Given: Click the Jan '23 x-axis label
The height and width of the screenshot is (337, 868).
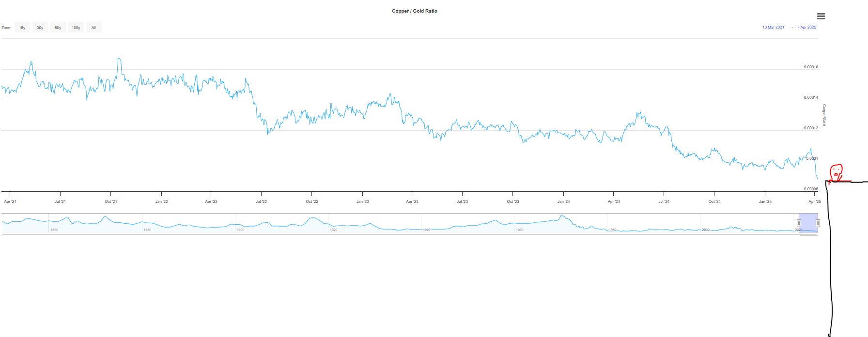Looking at the screenshot, I should [x=363, y=201].
